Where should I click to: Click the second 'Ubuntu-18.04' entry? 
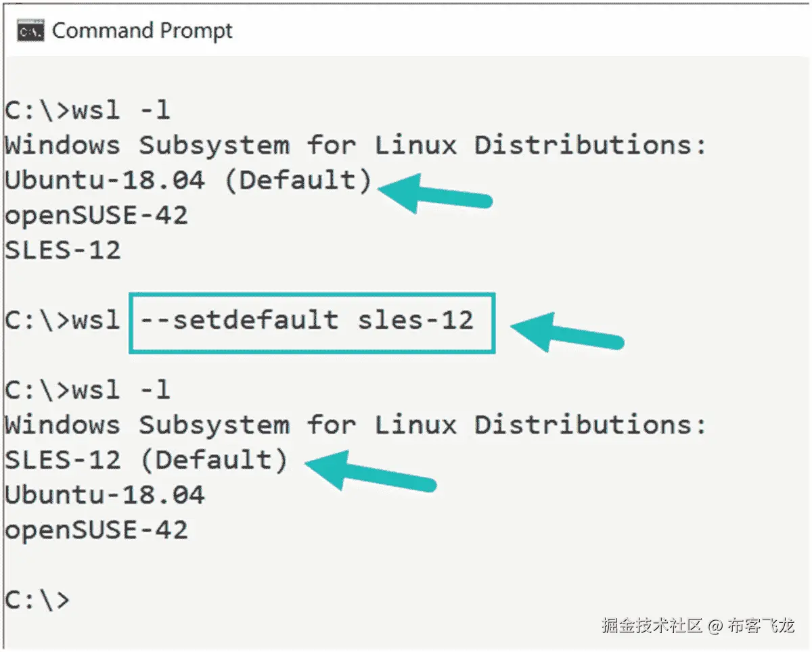coord(105,496)
